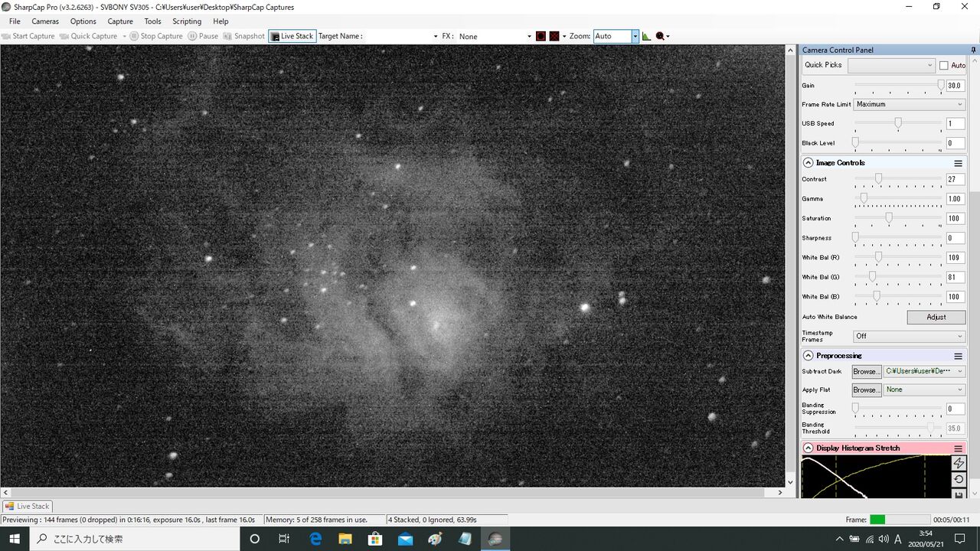Open the Apply Flat dropdown
This screenshot has height=551, width=980.
pyautogui.click(x=925, y=390)
